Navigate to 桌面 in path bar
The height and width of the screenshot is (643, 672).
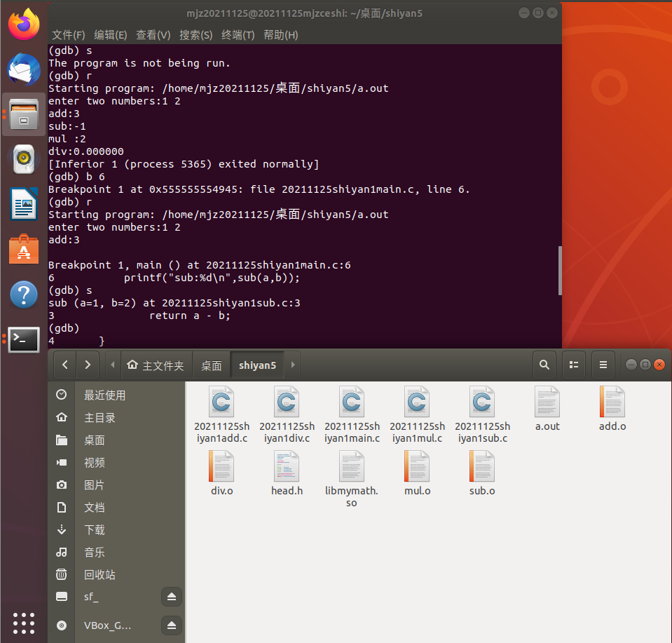pyautogui.click(x=212, y=365)
